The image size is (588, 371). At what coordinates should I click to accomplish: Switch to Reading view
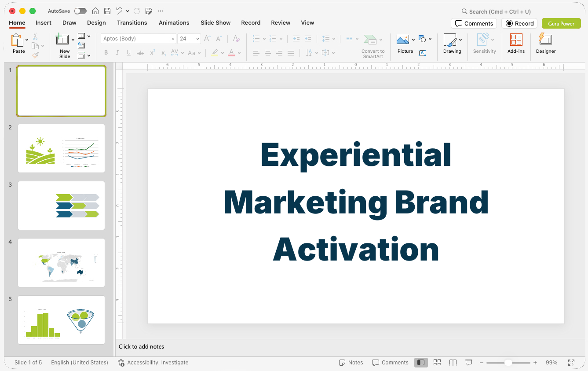click(453, 363)
